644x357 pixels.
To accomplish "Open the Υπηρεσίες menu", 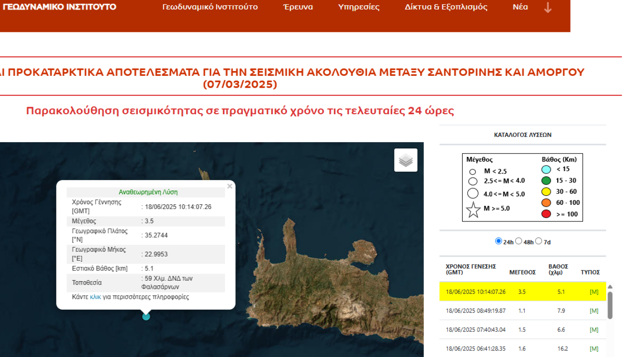I will [359, 7].
